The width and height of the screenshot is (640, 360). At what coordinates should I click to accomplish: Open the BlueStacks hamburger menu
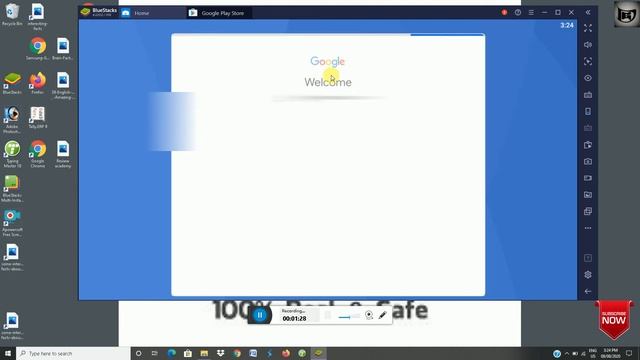(x=531, y=13)
